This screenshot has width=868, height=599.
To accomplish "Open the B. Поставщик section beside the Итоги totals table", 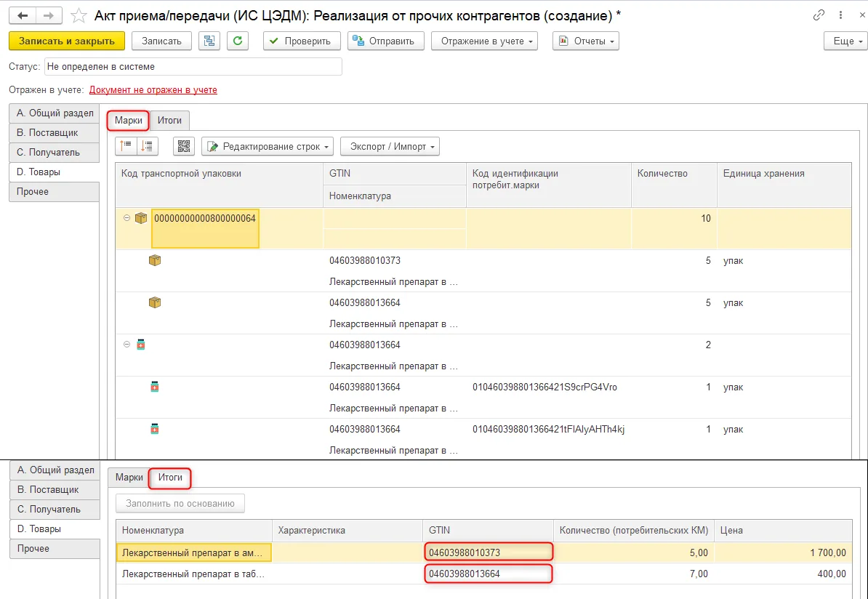I will tap(55, 489).
